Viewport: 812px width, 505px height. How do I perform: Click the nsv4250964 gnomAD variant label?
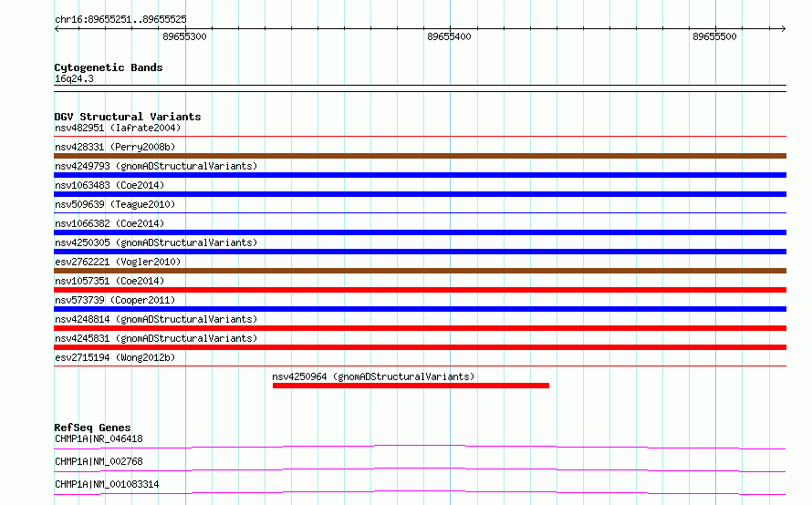click(x=373, y=376)
